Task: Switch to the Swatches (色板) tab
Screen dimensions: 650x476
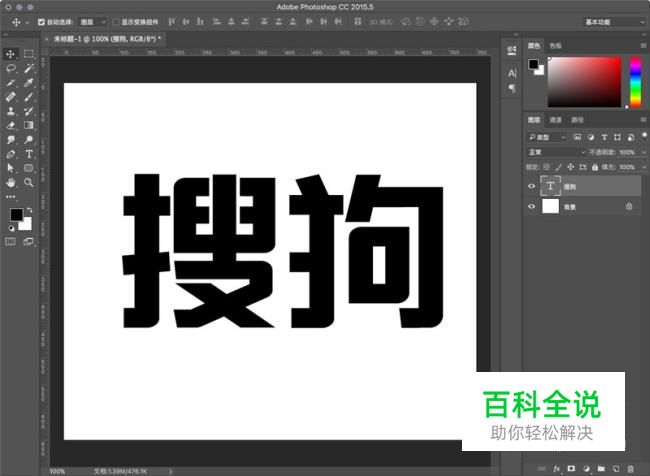Action: tap(555, 45)
